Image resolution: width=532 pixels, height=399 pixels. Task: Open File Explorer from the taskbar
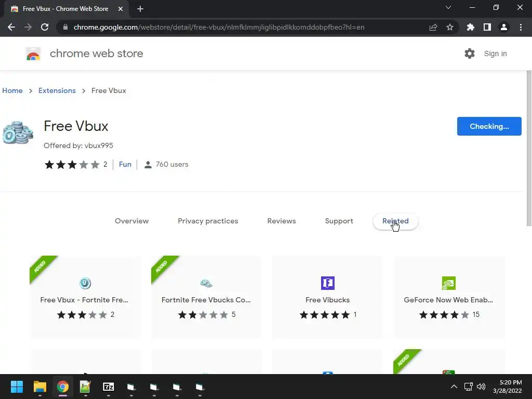click(x=39, y=387)
